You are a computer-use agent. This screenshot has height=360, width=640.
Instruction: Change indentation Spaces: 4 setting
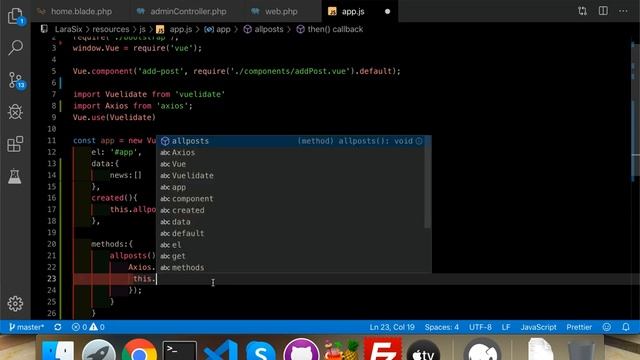pos(442,327)
